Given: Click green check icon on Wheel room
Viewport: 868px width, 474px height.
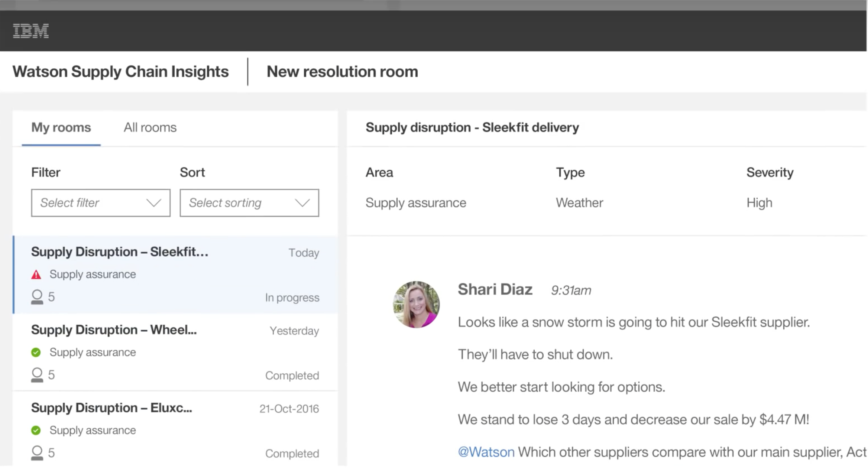Looking at the screenshot, I should (x=36, y=352).
